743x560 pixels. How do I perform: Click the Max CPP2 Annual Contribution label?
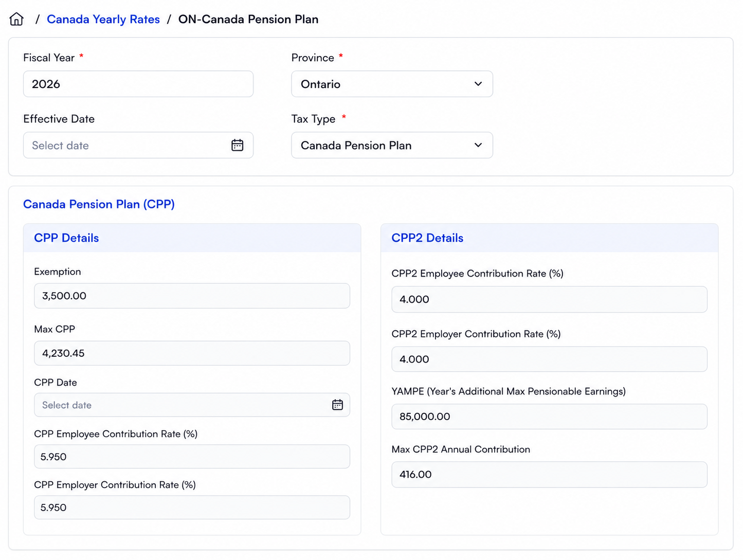coord(461,449)
